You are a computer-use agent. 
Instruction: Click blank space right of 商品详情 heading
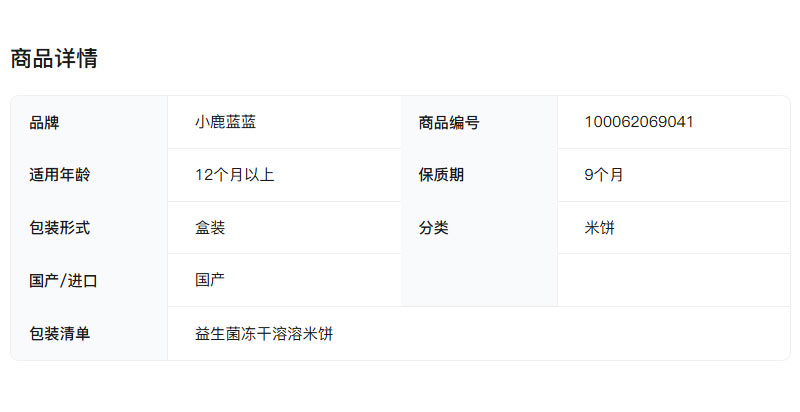click(450, 59)
